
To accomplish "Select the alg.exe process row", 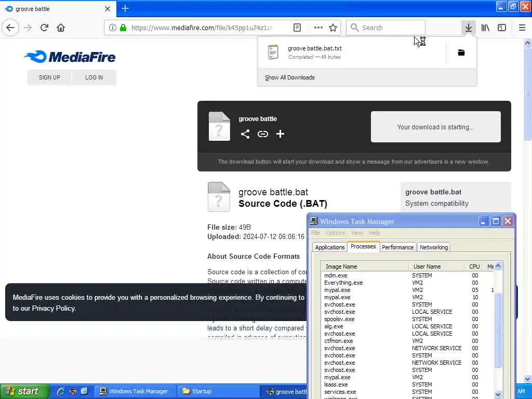I will 408,326.
